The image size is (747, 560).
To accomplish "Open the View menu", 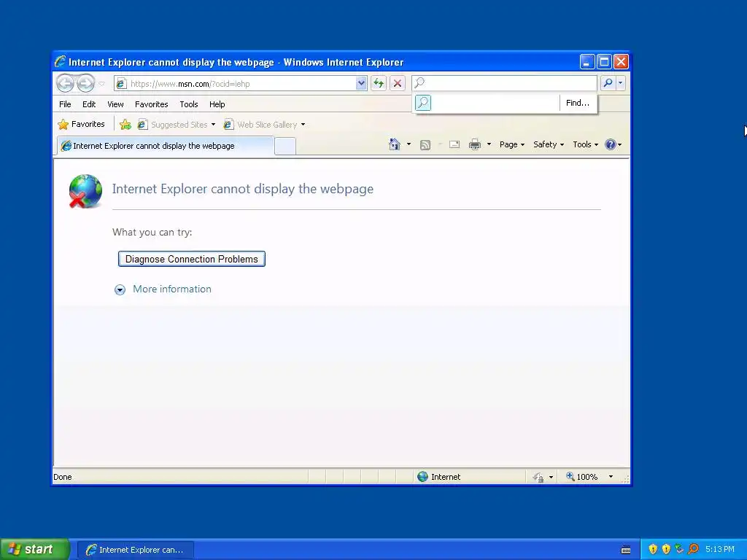I will tap(115, 104).
